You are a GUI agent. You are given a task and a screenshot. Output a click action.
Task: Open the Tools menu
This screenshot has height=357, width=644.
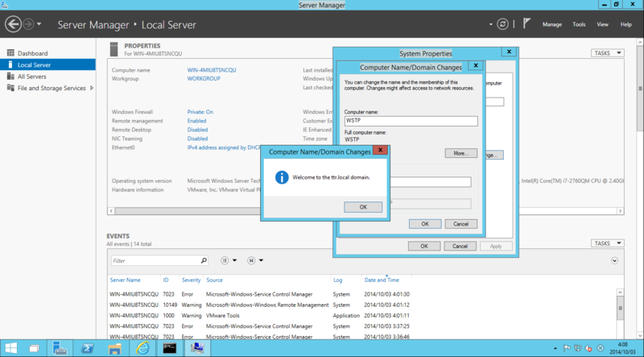pos(579,24)
